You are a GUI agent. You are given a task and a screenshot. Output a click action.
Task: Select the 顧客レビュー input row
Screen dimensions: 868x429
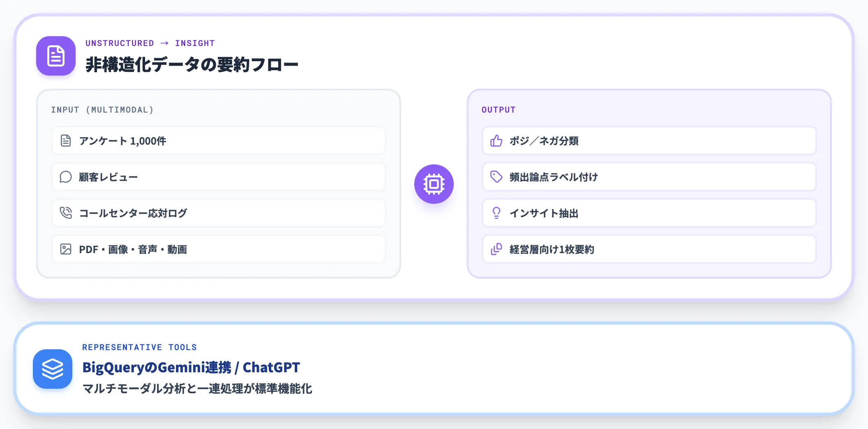[x=219, y=177]
